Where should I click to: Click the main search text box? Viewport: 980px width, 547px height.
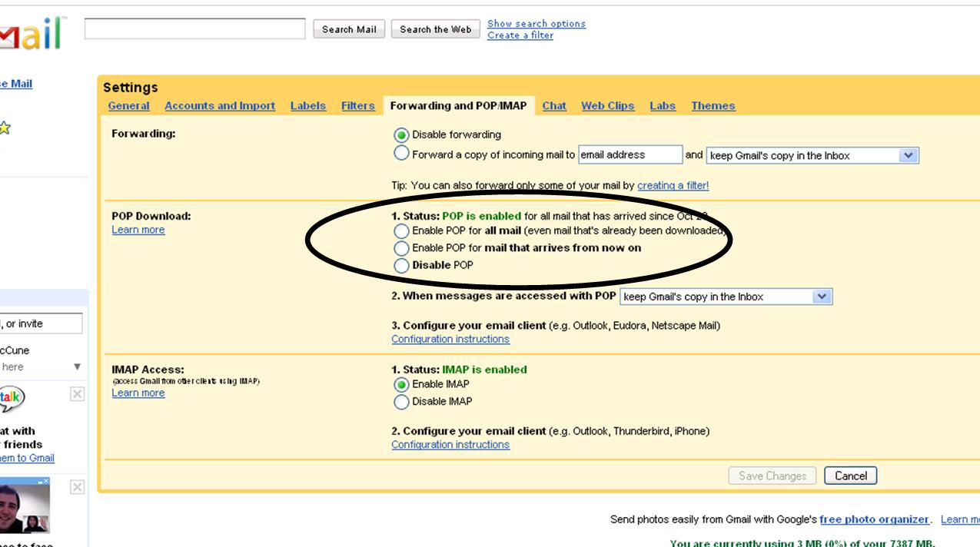(x=194, y=29)
